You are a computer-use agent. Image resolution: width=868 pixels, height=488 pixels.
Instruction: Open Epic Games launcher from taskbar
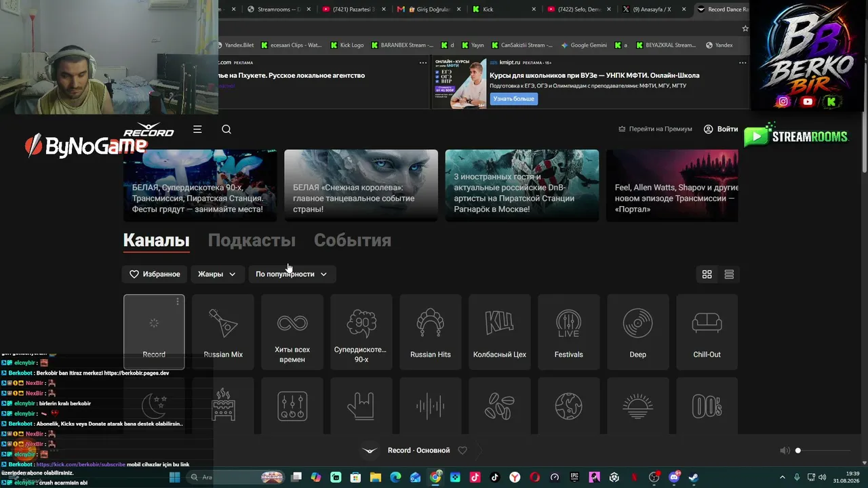575,477
